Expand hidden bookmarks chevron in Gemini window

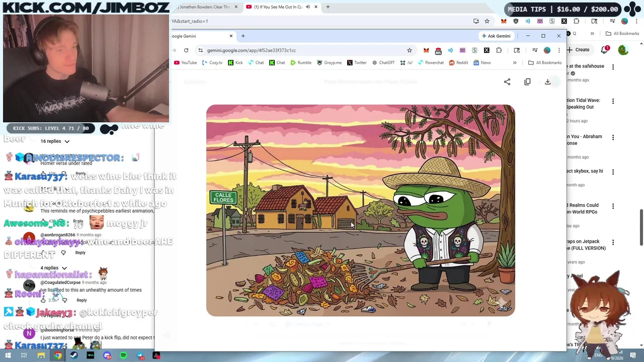point(515,63)
